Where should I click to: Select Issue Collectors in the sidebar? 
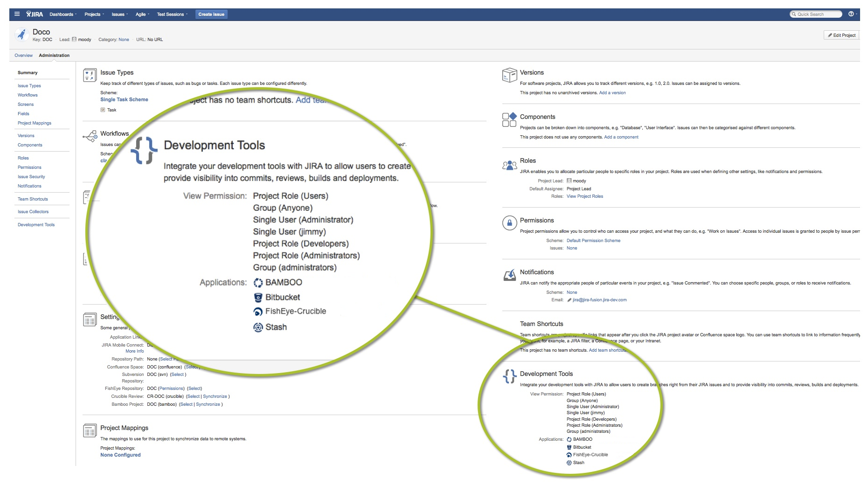click(33, 212)
